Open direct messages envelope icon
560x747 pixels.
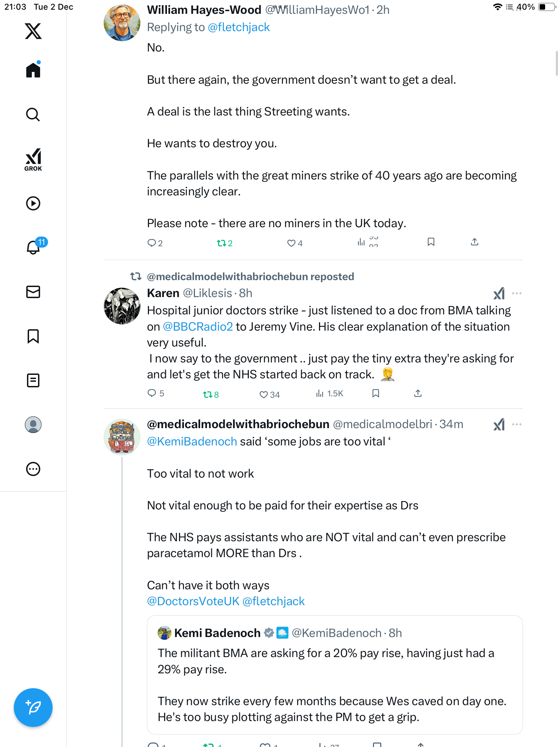click(x=33, y=292)
